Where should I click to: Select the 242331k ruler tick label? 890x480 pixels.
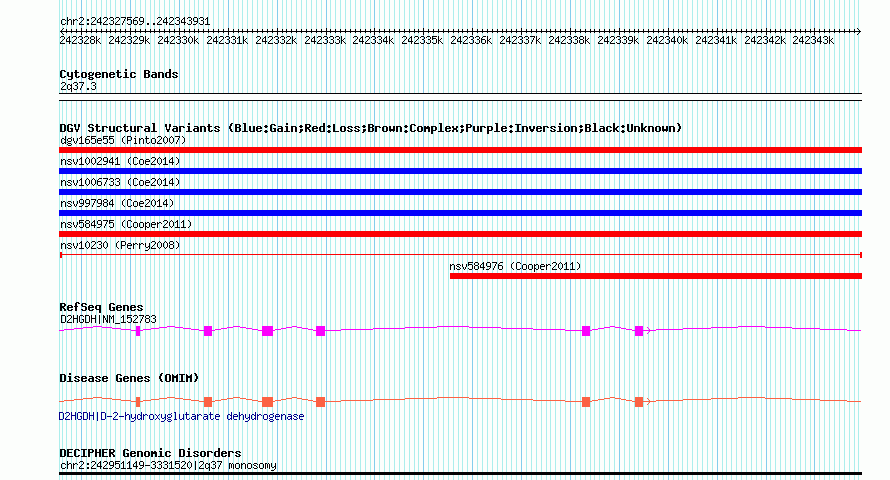coord(227,40)
